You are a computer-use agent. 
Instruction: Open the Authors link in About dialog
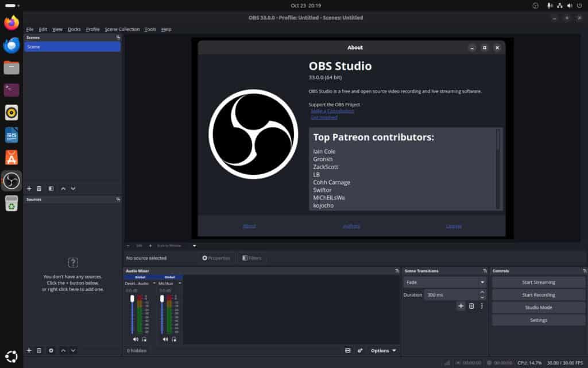(351, 226)
